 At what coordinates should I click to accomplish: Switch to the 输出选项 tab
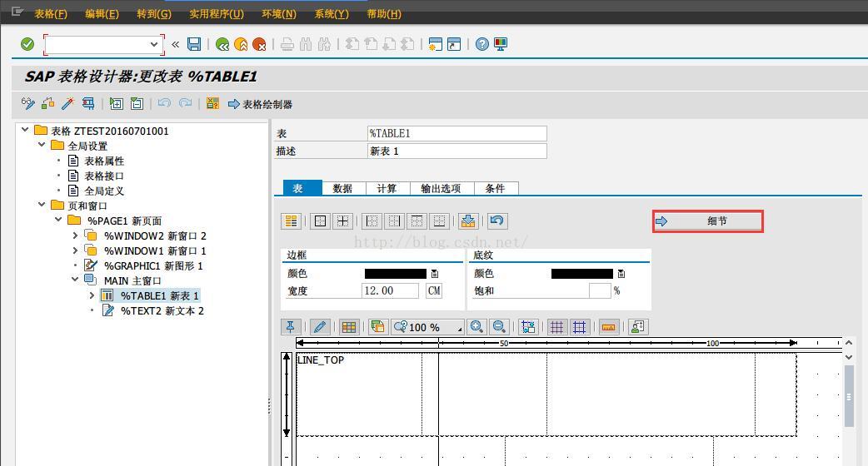click(441, 189)
